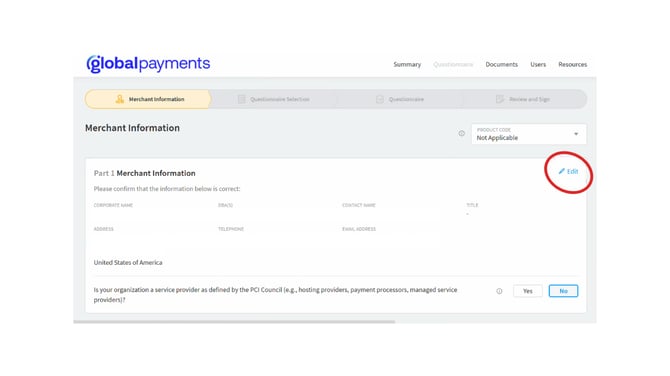Viewport: 670px width, 376px height.
Task: Click the pencil icon next to Edit
Action: [x=561, y=171]
